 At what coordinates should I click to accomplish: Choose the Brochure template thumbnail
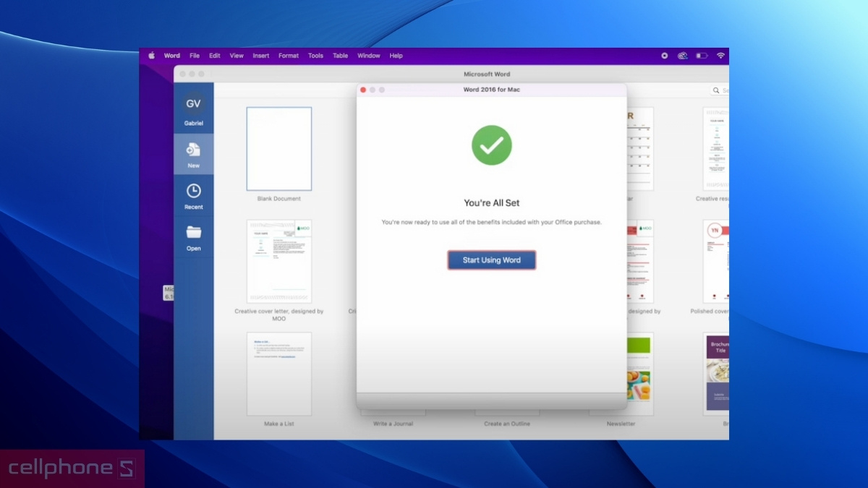[x=715, y=374]
